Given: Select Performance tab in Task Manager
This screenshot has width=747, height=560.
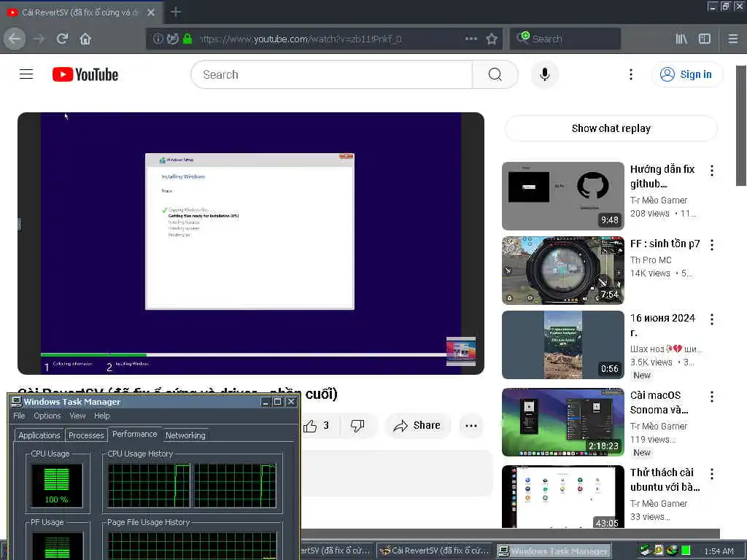Looking at the screenshot, I should (135, 435).
